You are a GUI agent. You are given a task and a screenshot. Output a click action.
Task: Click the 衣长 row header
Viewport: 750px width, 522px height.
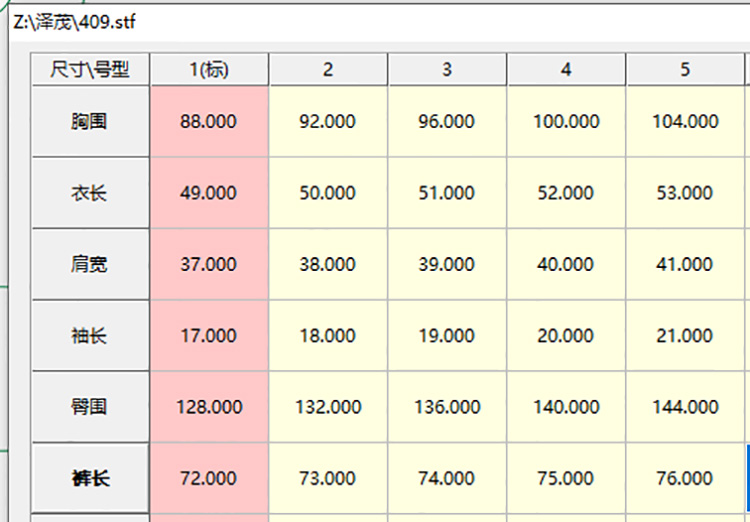[x=90, y=193]
